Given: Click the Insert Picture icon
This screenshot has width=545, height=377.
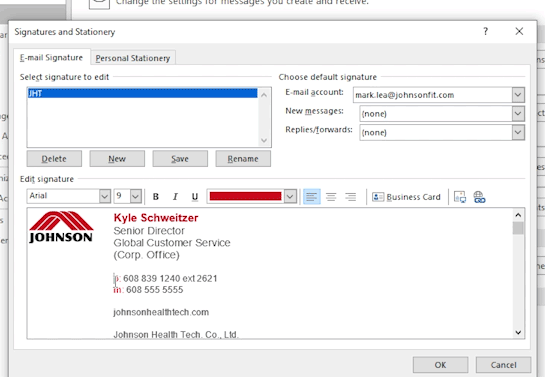Looking at the screenshot, I should click(460, 197).
